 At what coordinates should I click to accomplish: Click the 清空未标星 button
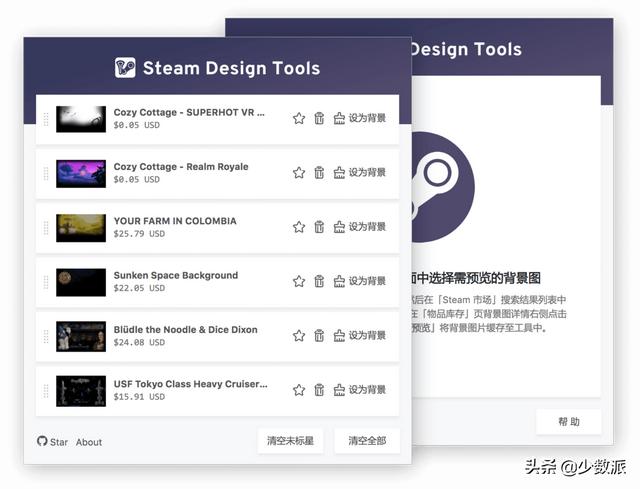(290, 441)
